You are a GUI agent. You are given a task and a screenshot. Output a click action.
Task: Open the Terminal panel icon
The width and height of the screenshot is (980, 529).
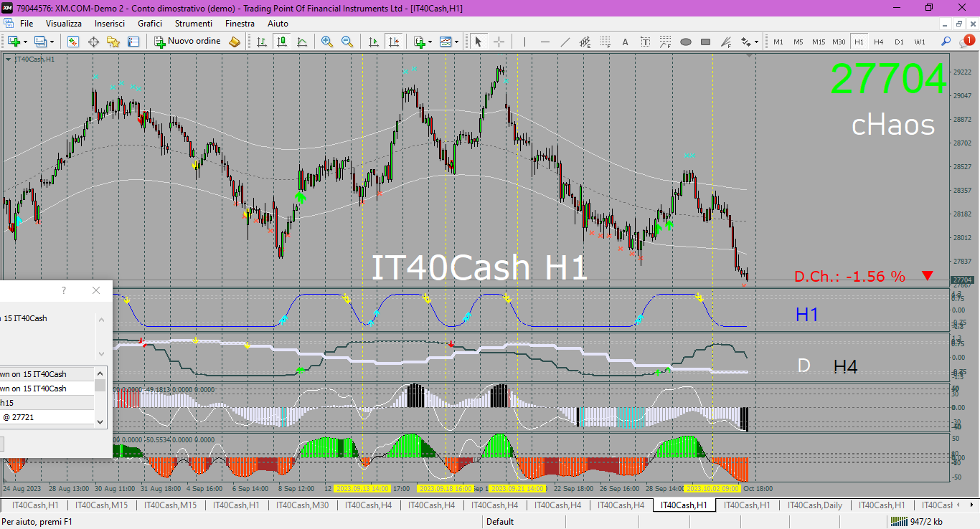tap(133, 42)
